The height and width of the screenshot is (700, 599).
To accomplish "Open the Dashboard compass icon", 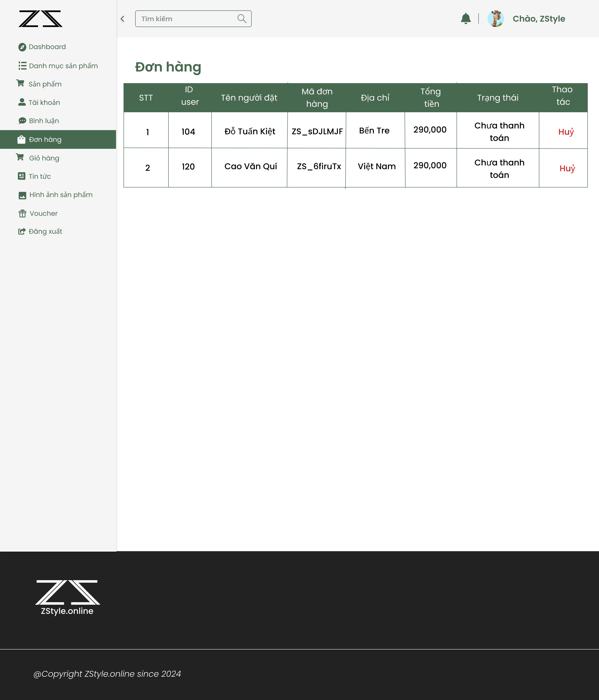I will [22, 47].
